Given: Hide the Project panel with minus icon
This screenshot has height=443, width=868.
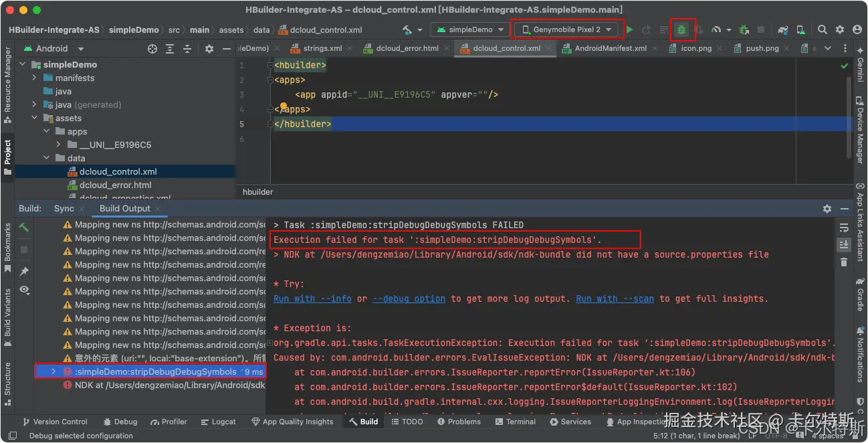Looking at the screenshot, I should click(x=225, y=49).
